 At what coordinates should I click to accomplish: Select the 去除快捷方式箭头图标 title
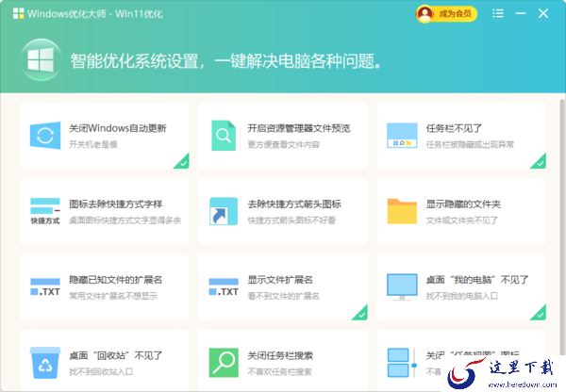[294, 204]
